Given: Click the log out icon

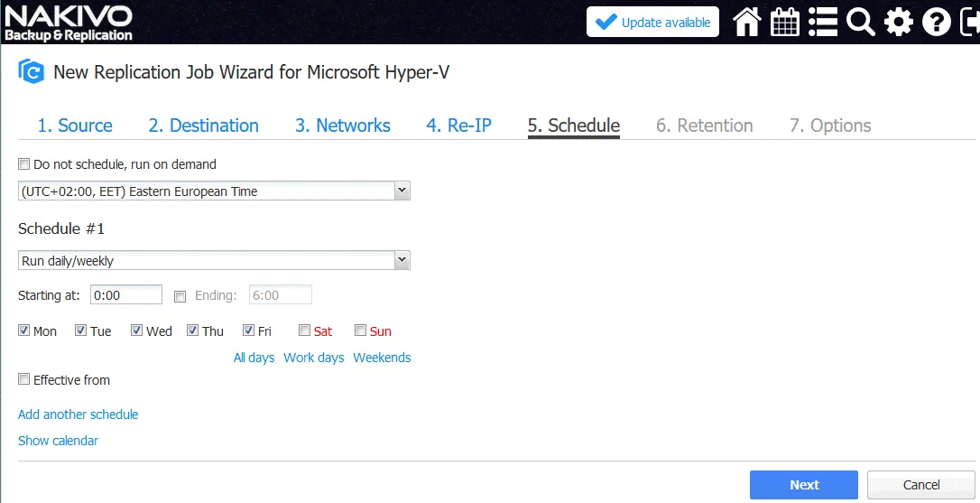Looking at the screenshot, I should (x=969, y=22).
